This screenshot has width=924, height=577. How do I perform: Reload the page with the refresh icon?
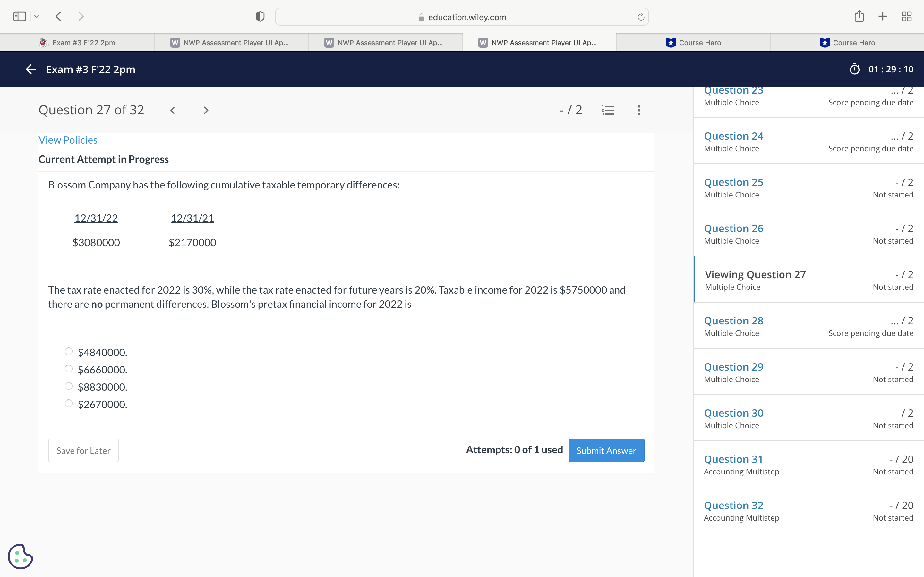641,17
